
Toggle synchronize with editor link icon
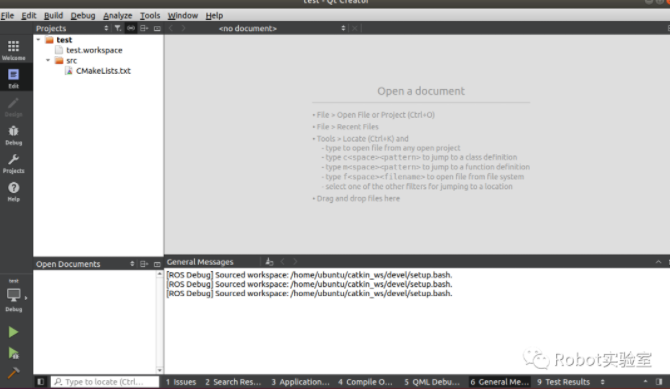point(131,28)
